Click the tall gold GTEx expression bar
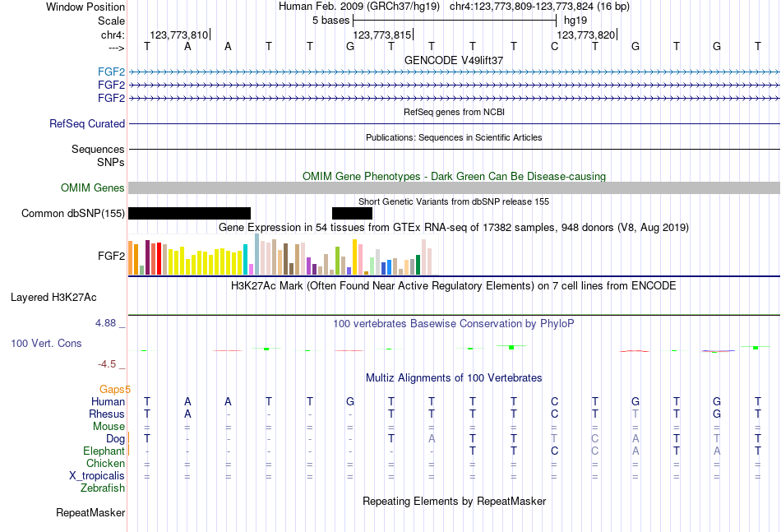Viewport: 781px width, 532px height. tap(354, 257)
